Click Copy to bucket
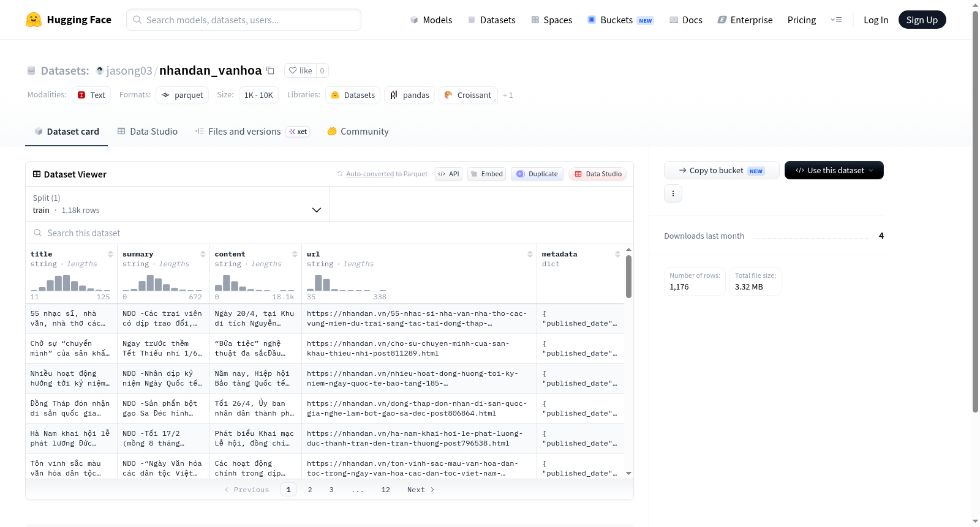This screenshot has width=980, height=527. pyautogui.click(x=722, y=170)
